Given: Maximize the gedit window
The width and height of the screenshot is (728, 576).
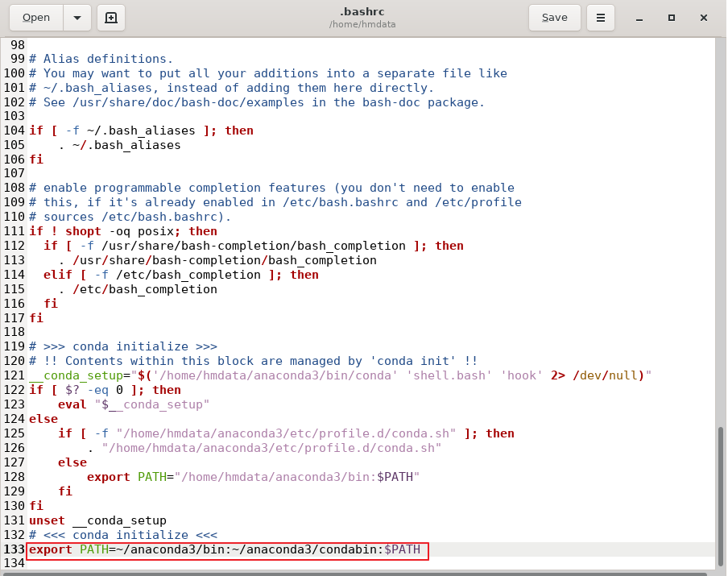Looking at the screenshot, I should [x=672, y=18].
